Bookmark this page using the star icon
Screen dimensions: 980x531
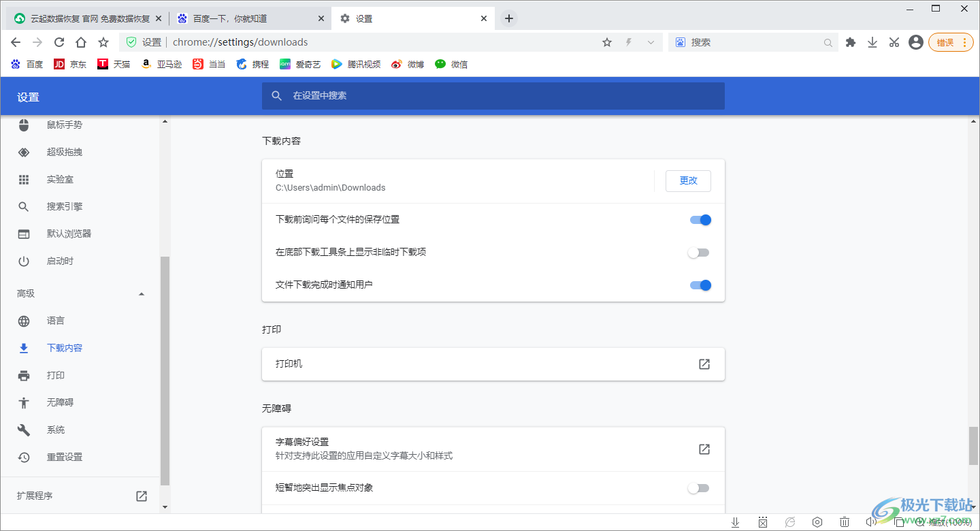tap(606, 42)
